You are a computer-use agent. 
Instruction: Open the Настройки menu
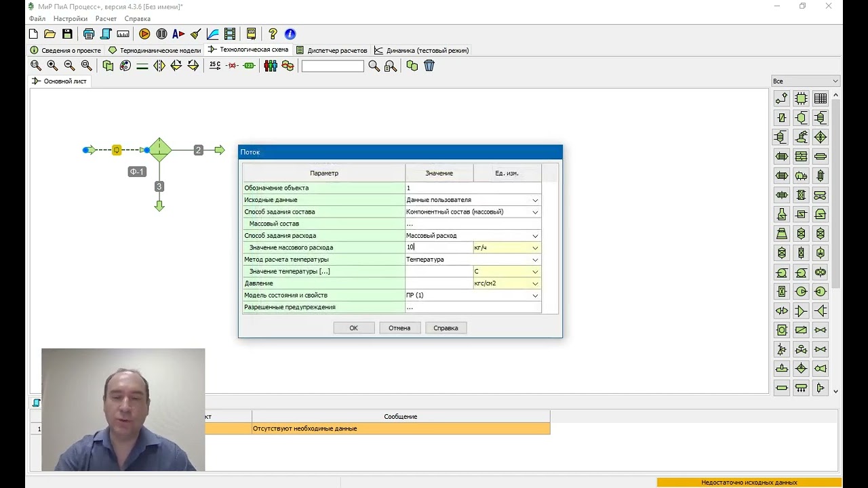[71, 18]
